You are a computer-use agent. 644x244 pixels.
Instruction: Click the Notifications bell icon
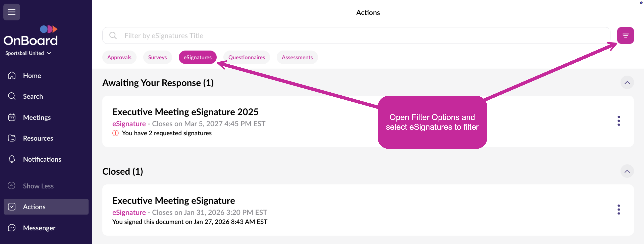[x=12, y=159]
